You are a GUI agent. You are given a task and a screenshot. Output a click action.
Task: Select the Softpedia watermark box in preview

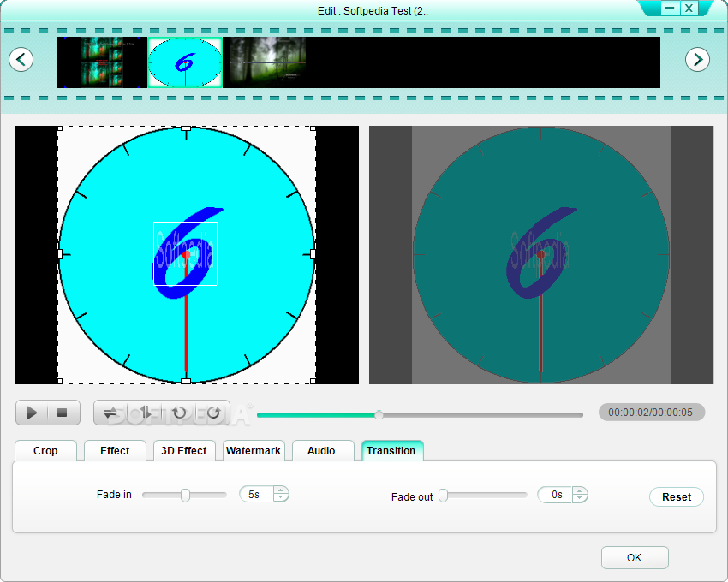(x=186, y=253)
